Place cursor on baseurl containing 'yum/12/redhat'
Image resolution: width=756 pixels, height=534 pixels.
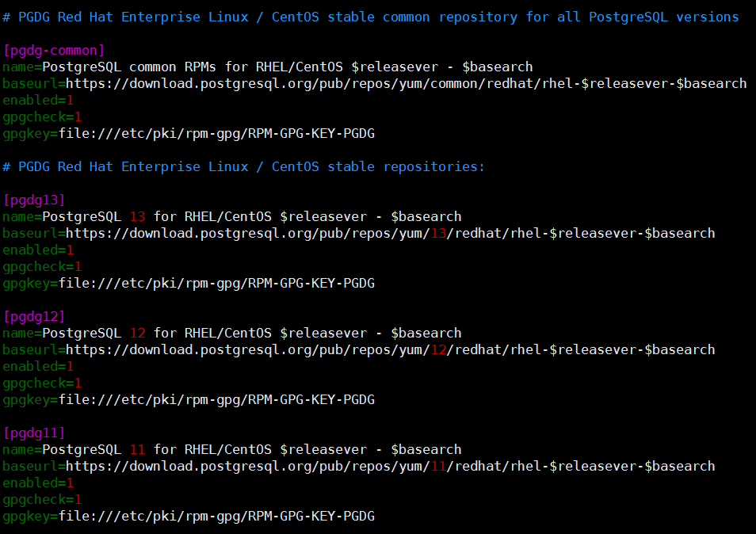[359, 350]
